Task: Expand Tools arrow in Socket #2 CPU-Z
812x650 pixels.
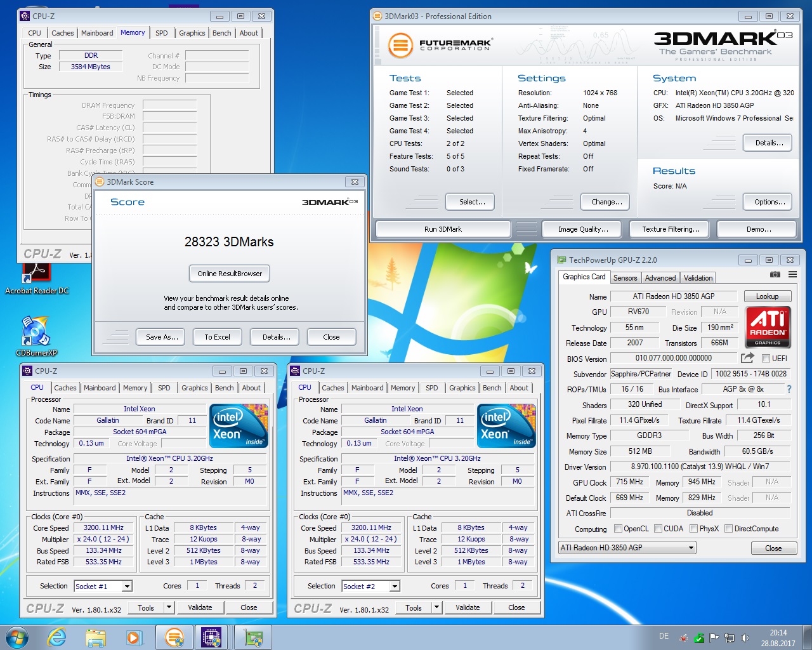Action: pos(436,607)
